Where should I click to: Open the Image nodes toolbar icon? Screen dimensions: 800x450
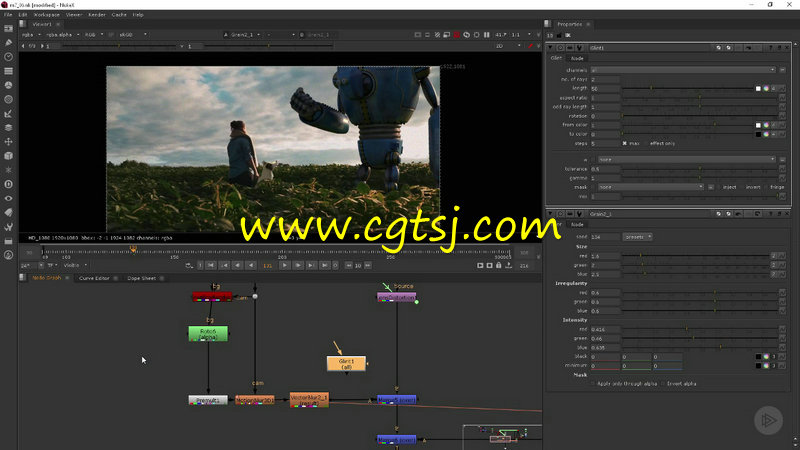coord(8,29)
